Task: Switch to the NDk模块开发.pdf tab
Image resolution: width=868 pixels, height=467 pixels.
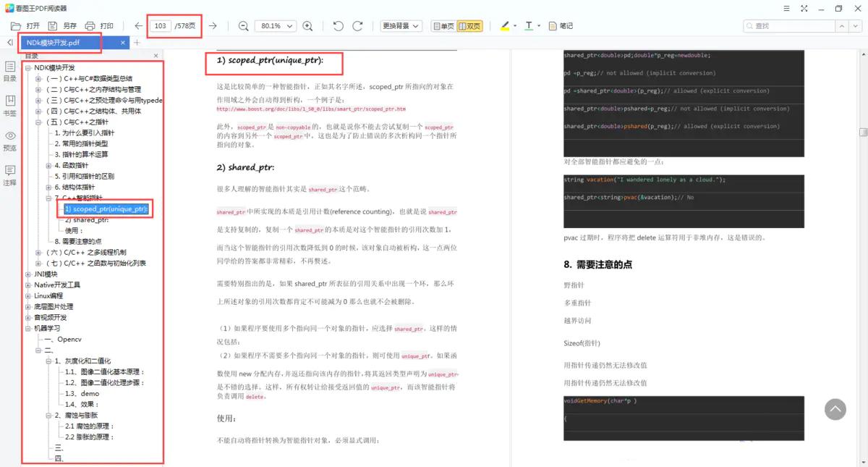Action: point(58,42)
